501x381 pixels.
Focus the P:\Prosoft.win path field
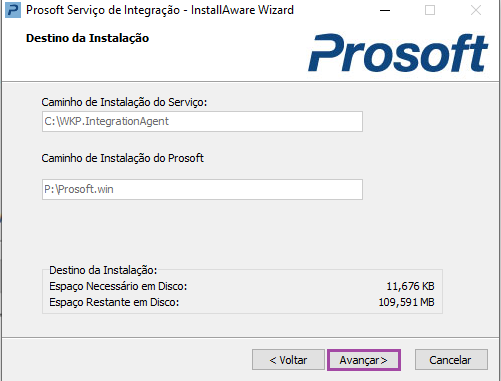point(202,189)
